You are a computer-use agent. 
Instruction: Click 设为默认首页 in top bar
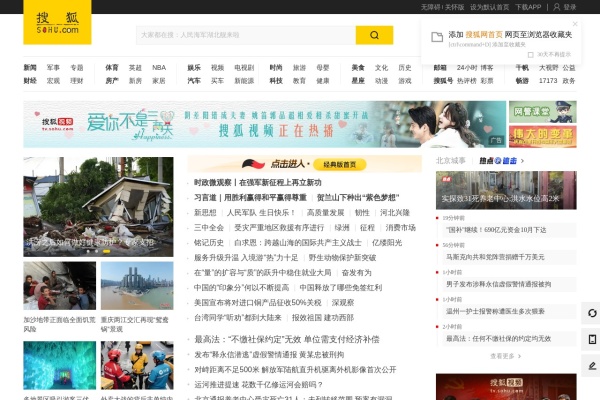pyautogui.click(x=489, y=7)
